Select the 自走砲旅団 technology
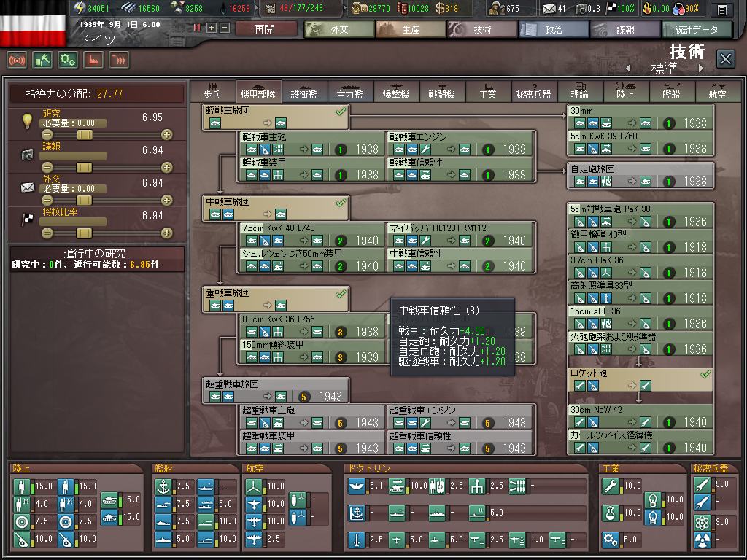The width and height of the screenshot is (747, 560). click(640, 176)
